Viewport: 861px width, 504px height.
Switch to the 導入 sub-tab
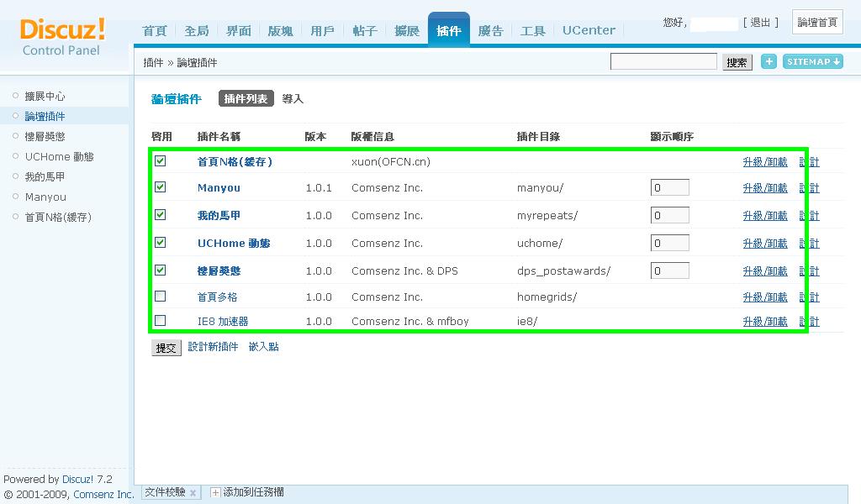(x=293, y=99)
